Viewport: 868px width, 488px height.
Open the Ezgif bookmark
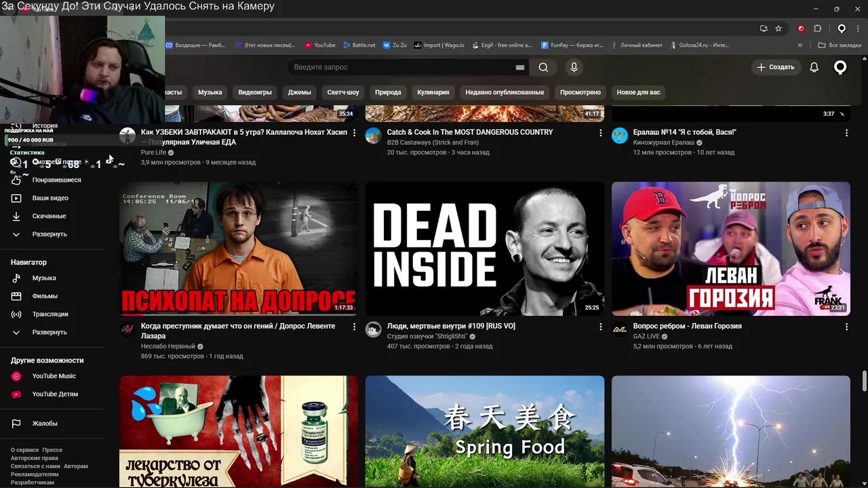pyautogui.click(x=502, y=45)
